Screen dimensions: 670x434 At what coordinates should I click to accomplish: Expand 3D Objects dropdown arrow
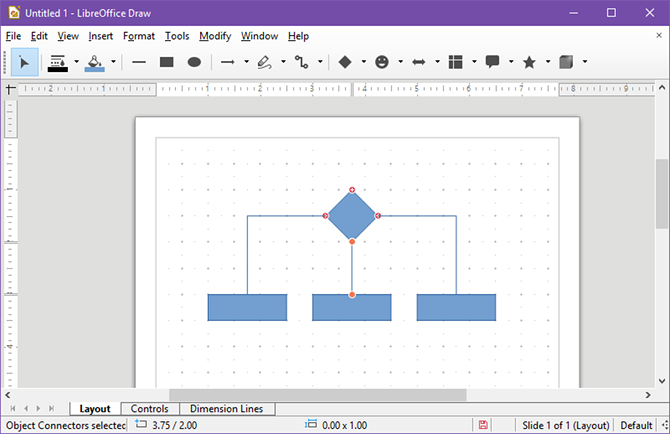[x=585, y=62]
